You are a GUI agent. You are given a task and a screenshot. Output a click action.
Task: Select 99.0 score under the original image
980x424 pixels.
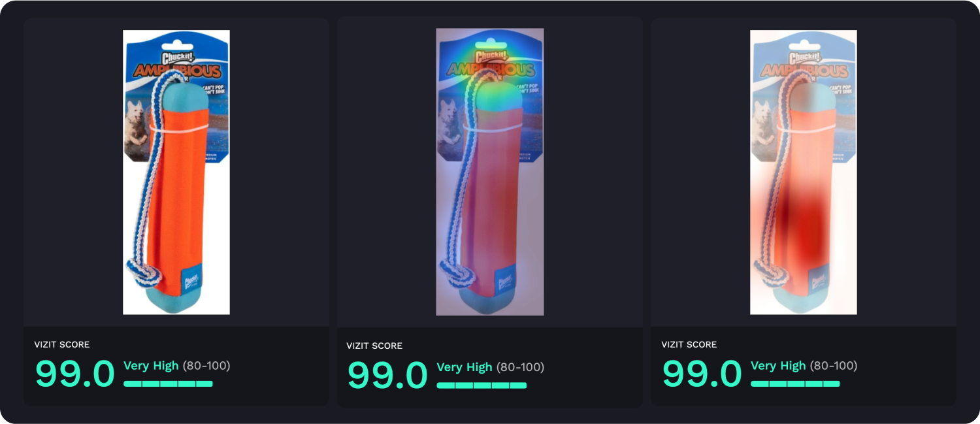[74, 373]
